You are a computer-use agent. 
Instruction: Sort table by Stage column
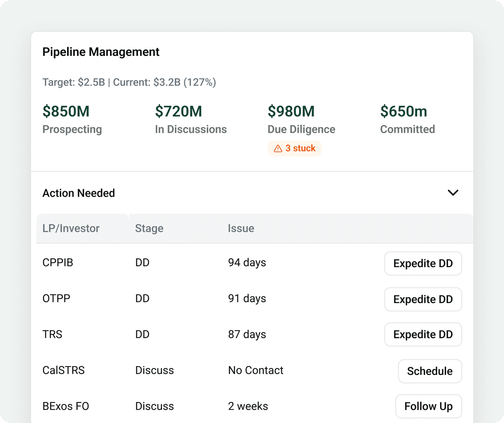click(x=149, y=229)
